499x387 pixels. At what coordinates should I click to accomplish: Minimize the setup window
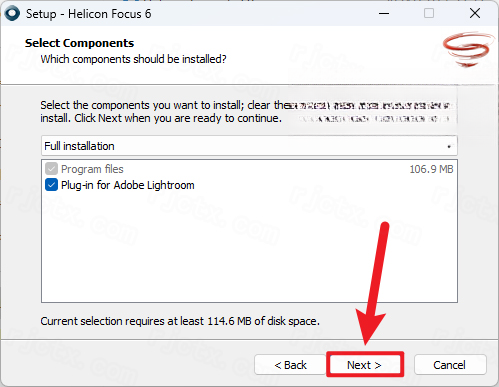point(384,14)
